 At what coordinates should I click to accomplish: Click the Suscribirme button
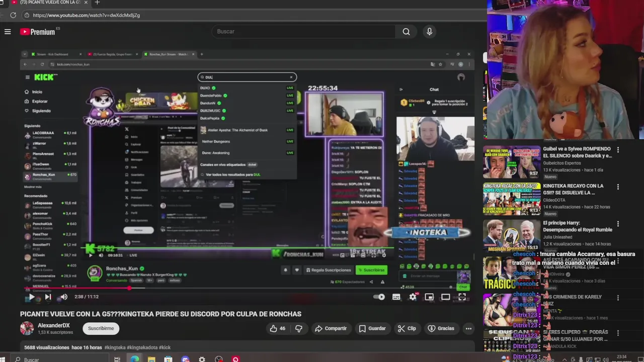coord(101,328)
